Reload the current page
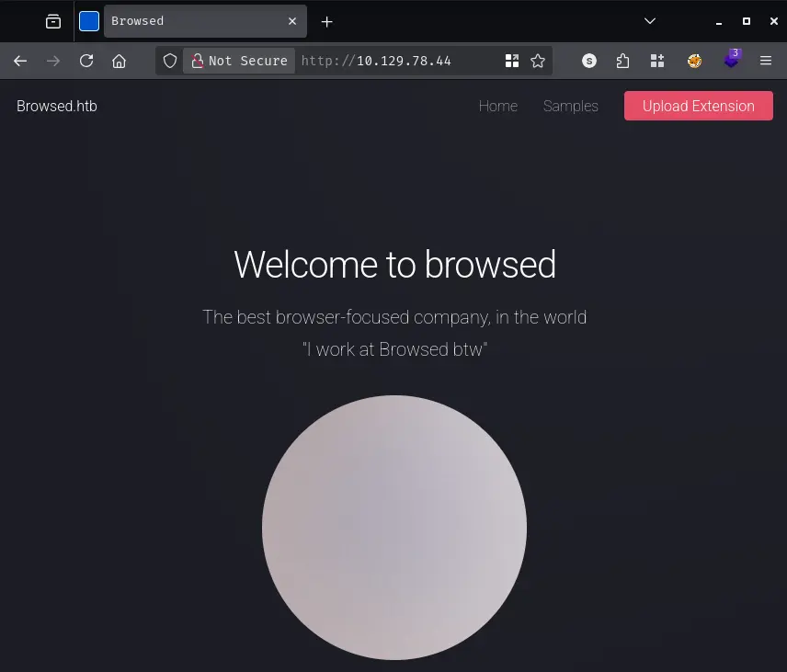The image size is (787, 672). coord(86,61)
